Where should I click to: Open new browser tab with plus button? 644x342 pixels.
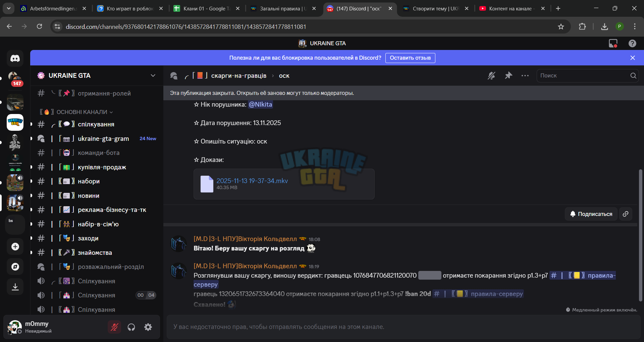[558, 8]
